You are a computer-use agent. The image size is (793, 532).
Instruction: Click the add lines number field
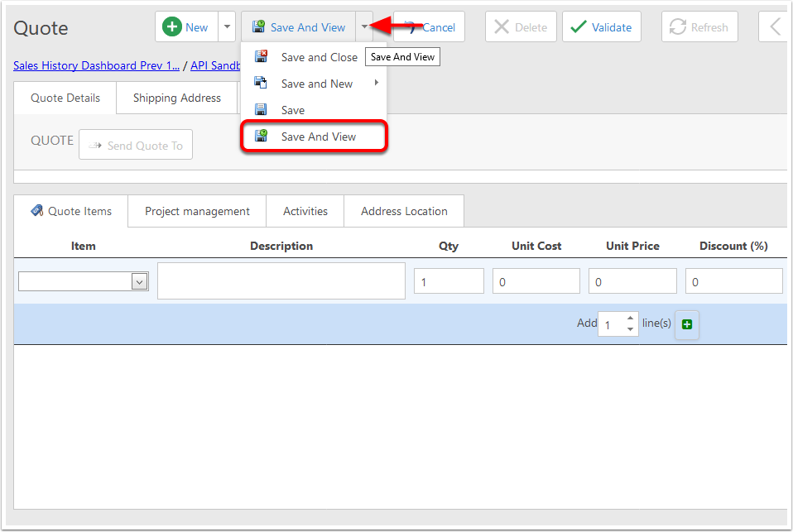point(612,324)
